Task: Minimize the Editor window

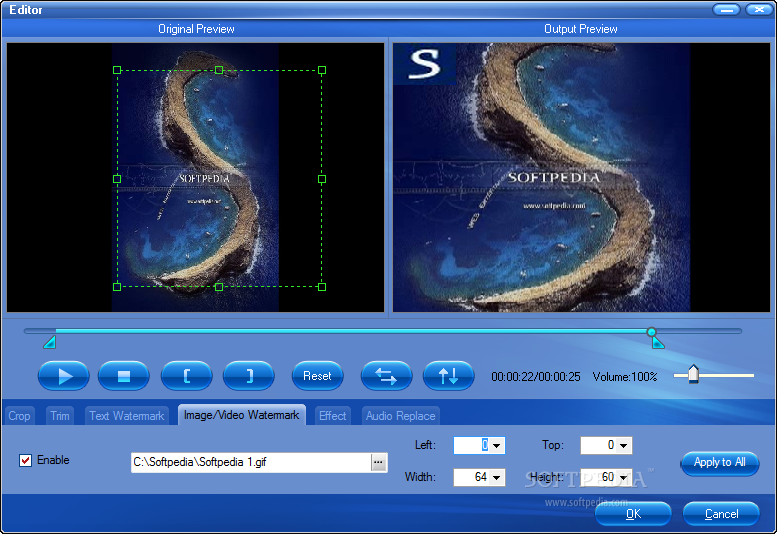Action: pyautogui.click(x=727, y=9)
